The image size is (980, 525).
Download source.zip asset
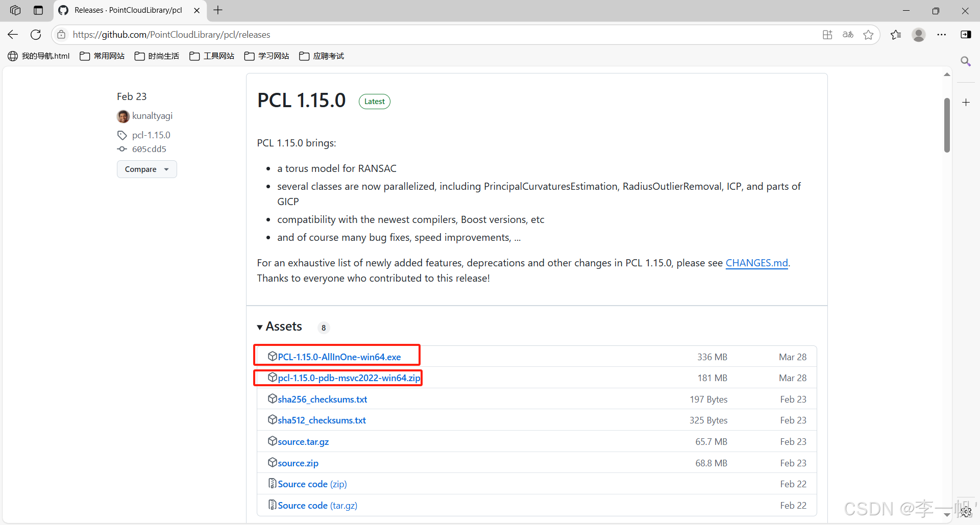point(298,463)
